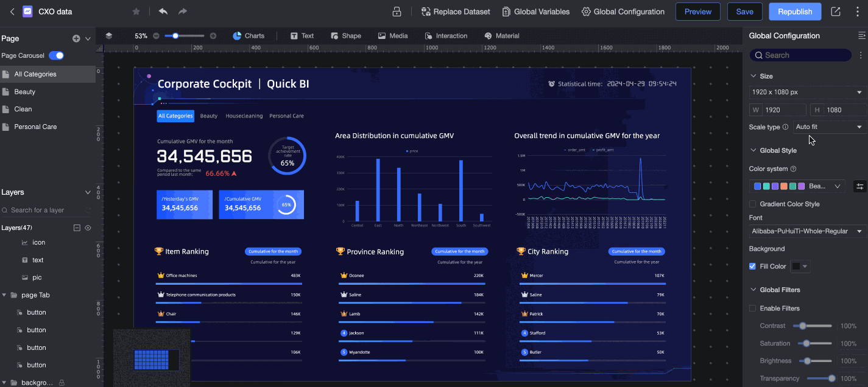The image size is (868, 387).
Task: Add a new page with plus icon
Action: coord(76,38)
